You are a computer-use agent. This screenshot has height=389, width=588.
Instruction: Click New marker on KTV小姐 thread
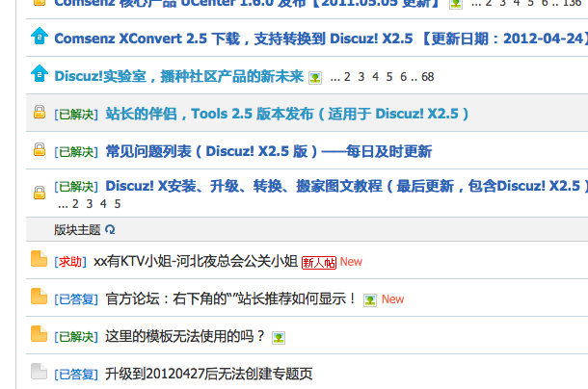(x=351, y=262)
